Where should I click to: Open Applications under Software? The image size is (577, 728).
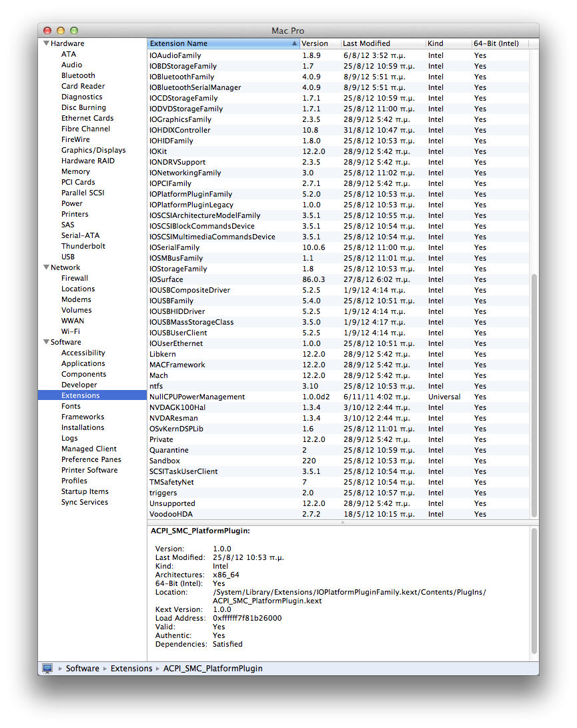click(83, 363)
